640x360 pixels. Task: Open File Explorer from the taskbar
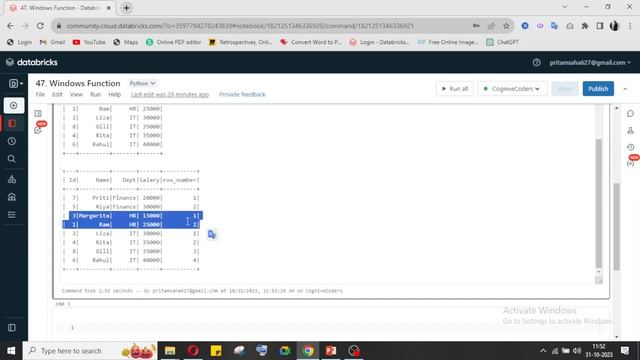170,351
